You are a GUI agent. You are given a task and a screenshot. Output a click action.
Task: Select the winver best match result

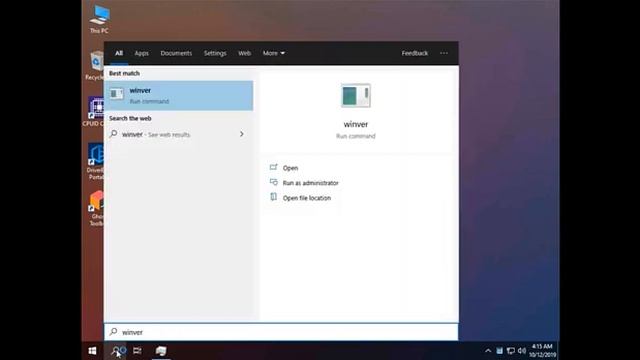point(179,96)
